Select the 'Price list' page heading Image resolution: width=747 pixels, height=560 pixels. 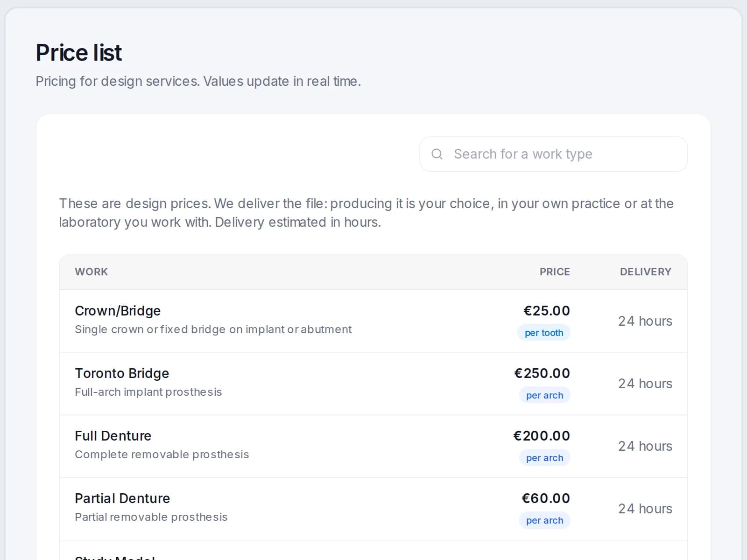[79, 52]
